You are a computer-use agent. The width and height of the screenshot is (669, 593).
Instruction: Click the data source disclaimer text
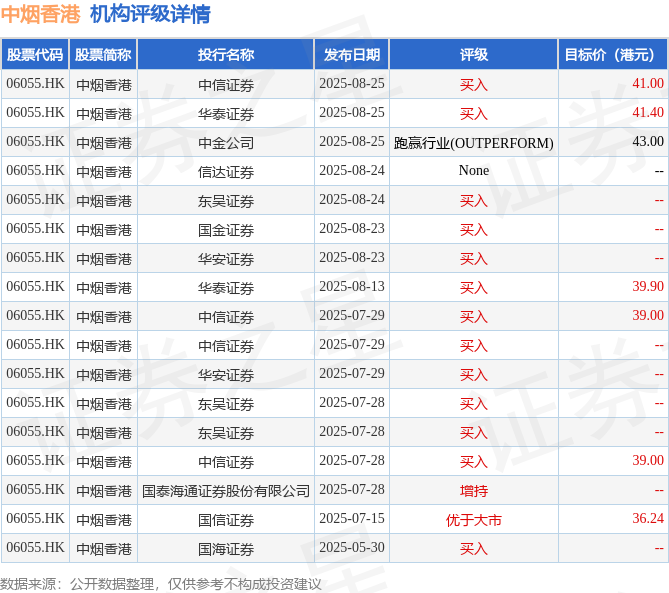click(x=160, y=584)
